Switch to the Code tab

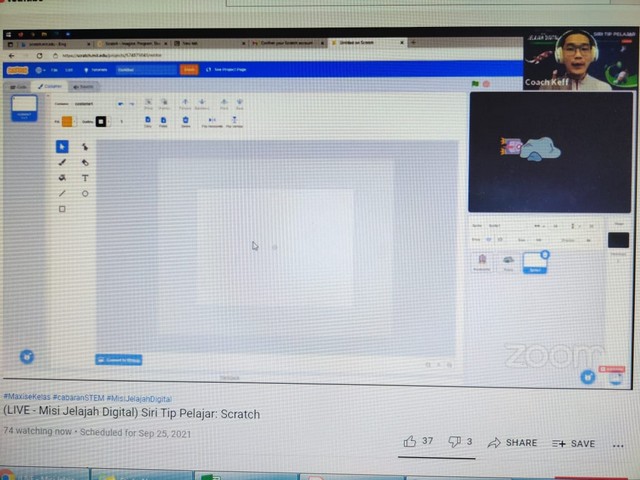(20, 87)
